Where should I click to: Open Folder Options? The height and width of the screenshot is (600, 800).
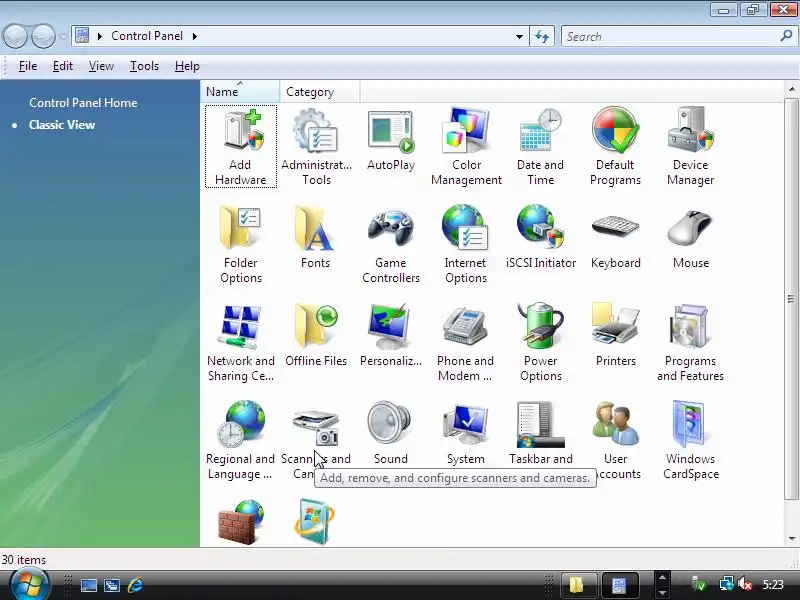tap(241, 244)
